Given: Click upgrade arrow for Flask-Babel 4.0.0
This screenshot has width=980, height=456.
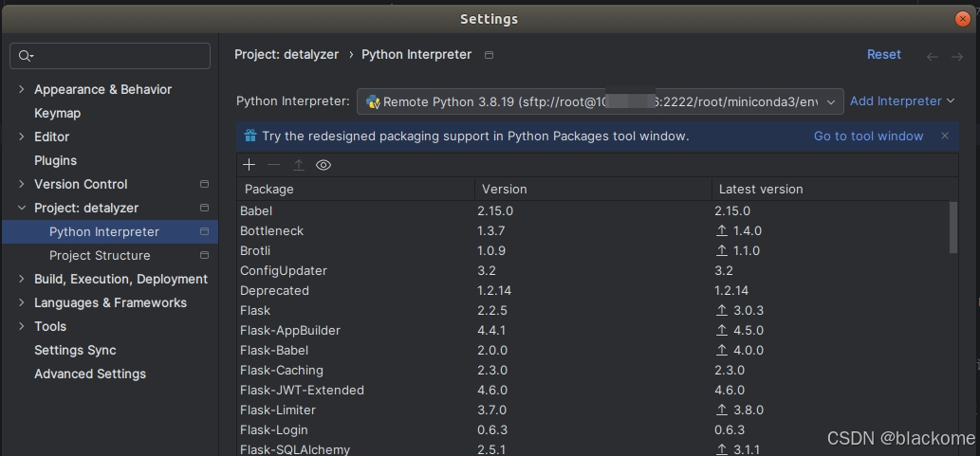Looking at the screenshot, I should pyautogui.click(x=722, y=351).
